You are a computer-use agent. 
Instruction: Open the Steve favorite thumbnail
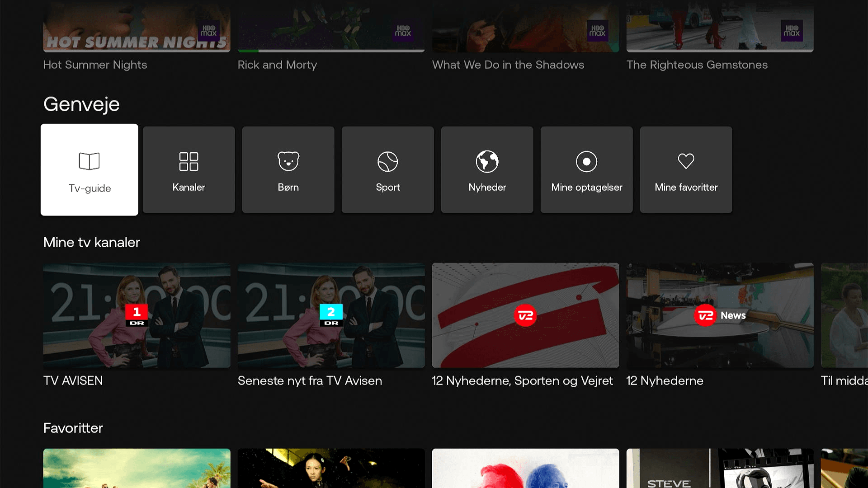[x=720, y=469]
